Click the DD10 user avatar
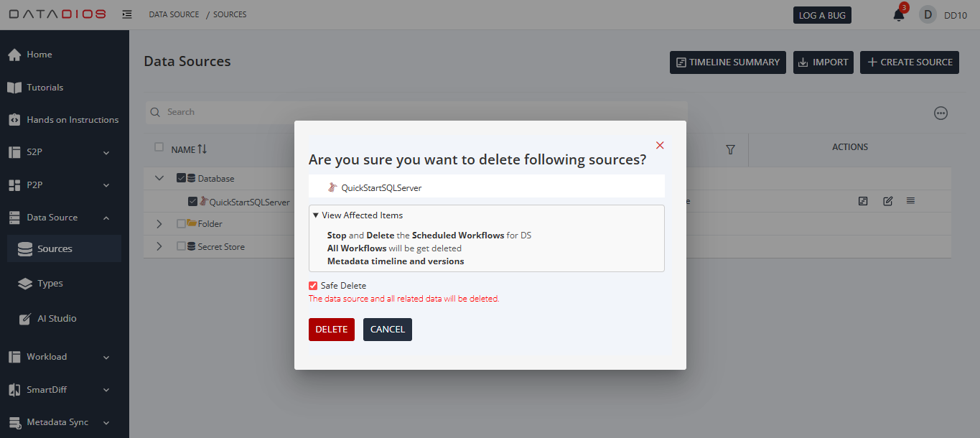Viewport: 980px width, 438px height. (928, 15)
